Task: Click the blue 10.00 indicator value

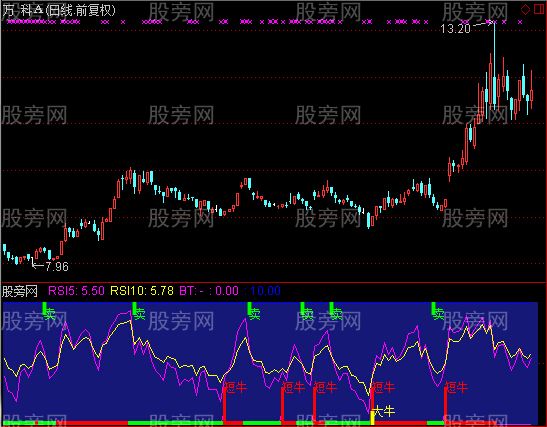Action: click(265, 291)
